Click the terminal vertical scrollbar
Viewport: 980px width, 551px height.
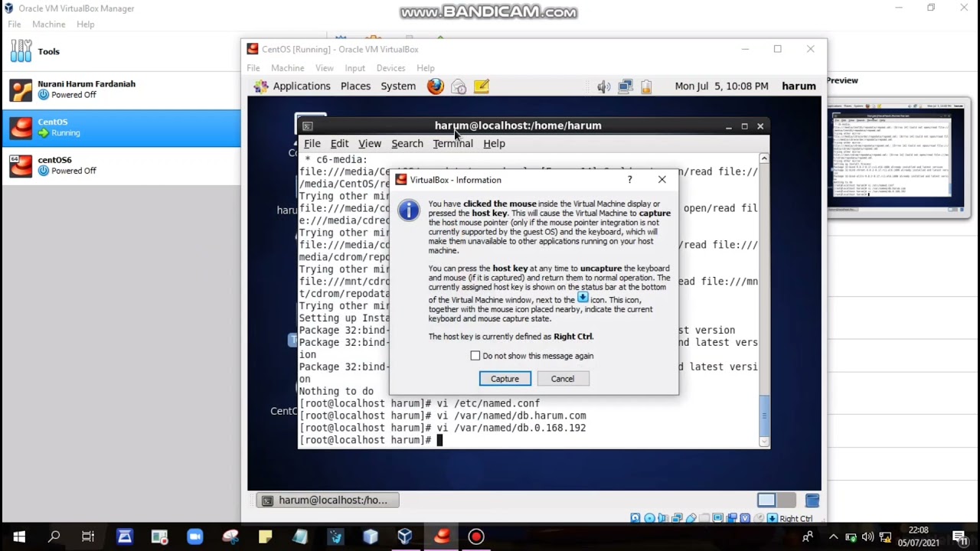pos(763,300)
